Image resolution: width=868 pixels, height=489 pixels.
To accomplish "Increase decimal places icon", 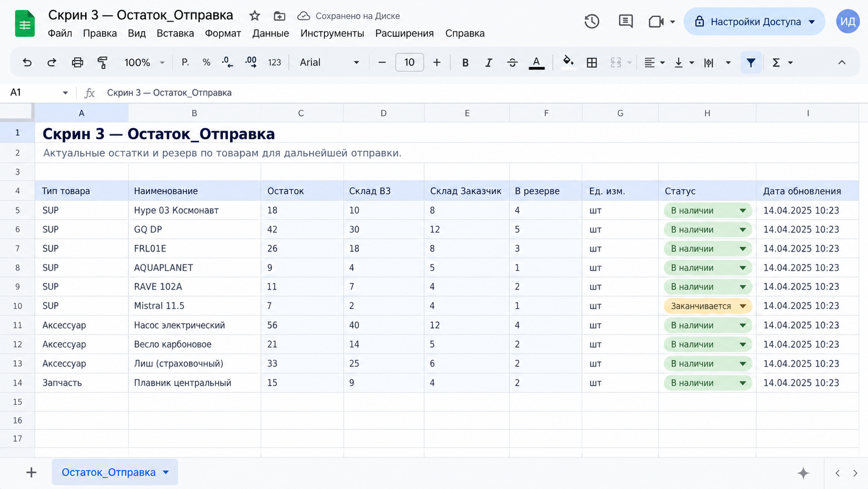I will coord(251,62).
